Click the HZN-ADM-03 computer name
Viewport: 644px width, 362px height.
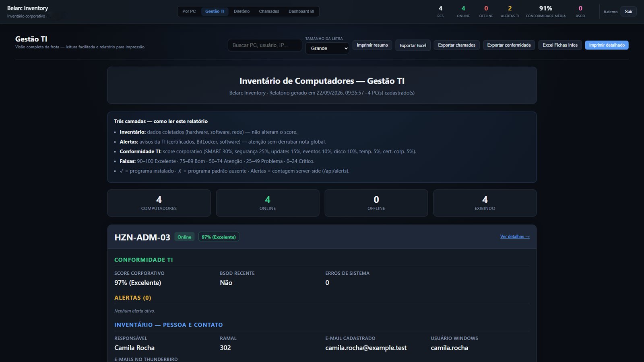142,237
